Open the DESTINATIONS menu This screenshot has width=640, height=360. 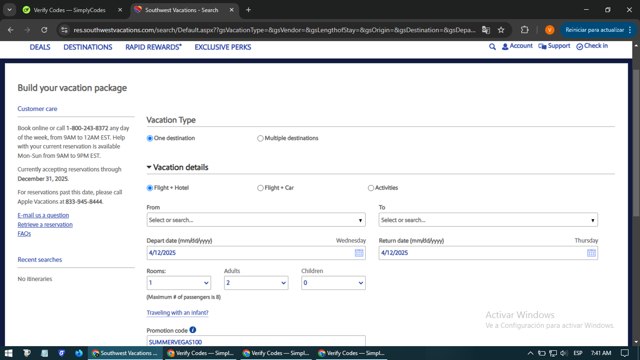(x=88, y=47)
